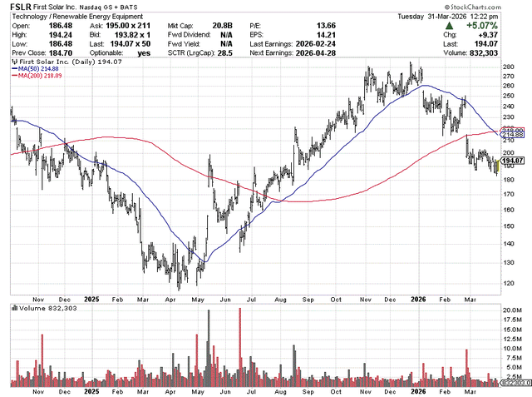532x397 pixels.
Task: Click the Last value 194.07 x 50
Action: tap(131, 44)
